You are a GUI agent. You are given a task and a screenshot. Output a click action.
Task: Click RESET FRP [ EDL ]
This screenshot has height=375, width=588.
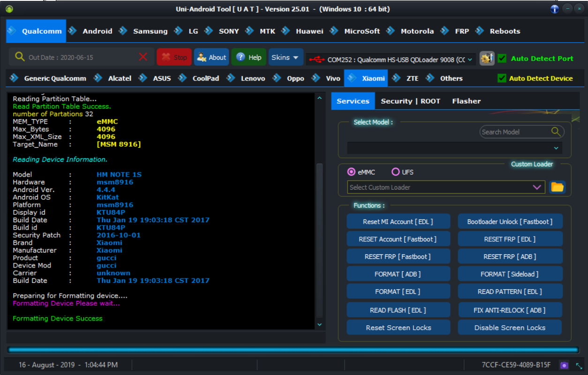coord(510,239)
